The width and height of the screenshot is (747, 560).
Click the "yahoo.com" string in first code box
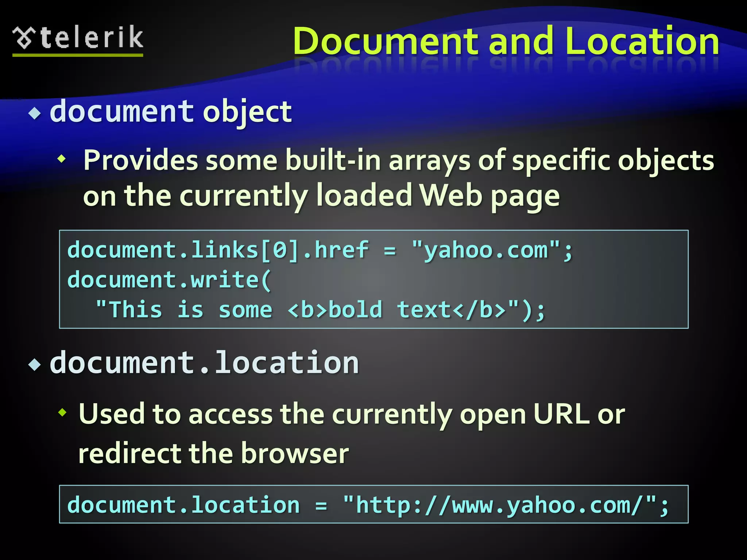click(485, 250)
